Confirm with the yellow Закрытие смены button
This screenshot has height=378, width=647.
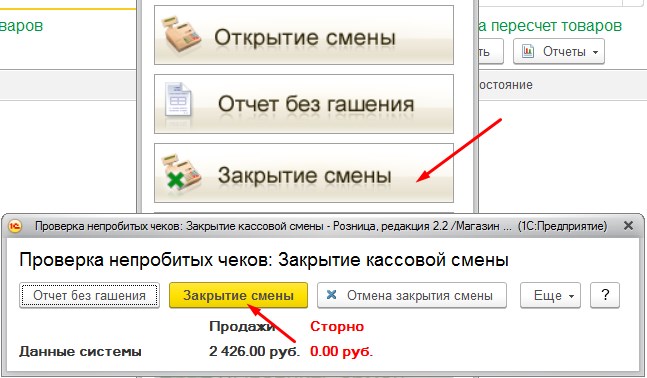point(238,295)
